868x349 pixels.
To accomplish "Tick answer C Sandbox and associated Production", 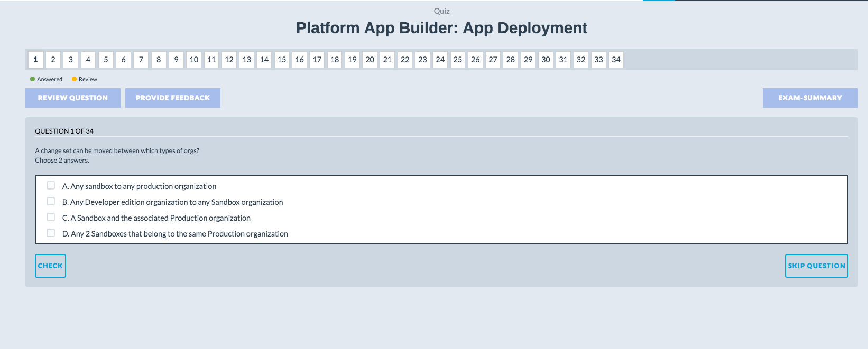I will (51, 217).
